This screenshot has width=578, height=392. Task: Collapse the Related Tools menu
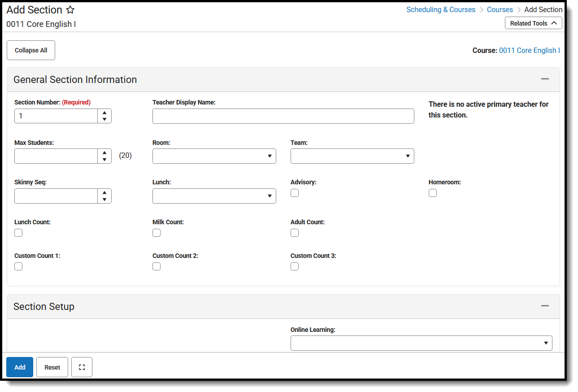pos(533,23)
